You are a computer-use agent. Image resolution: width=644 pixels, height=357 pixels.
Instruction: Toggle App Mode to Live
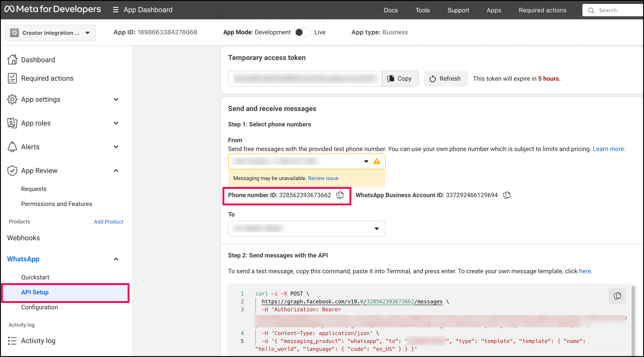click(x=302, y=32)
